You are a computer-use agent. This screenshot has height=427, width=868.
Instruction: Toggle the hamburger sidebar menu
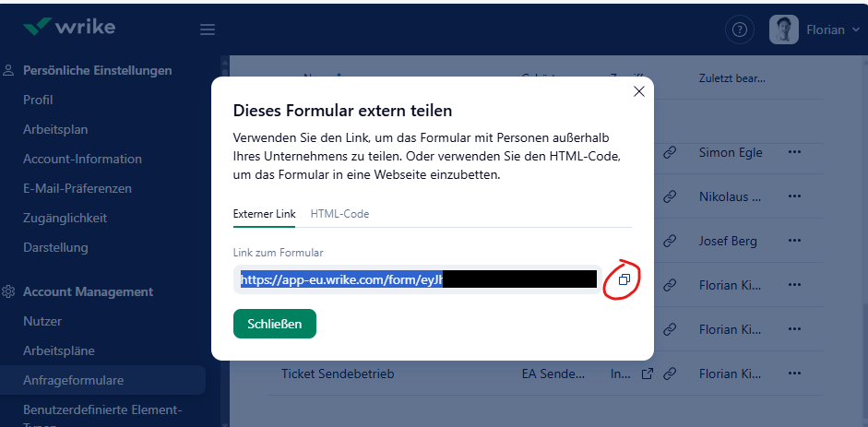(208, 30)
